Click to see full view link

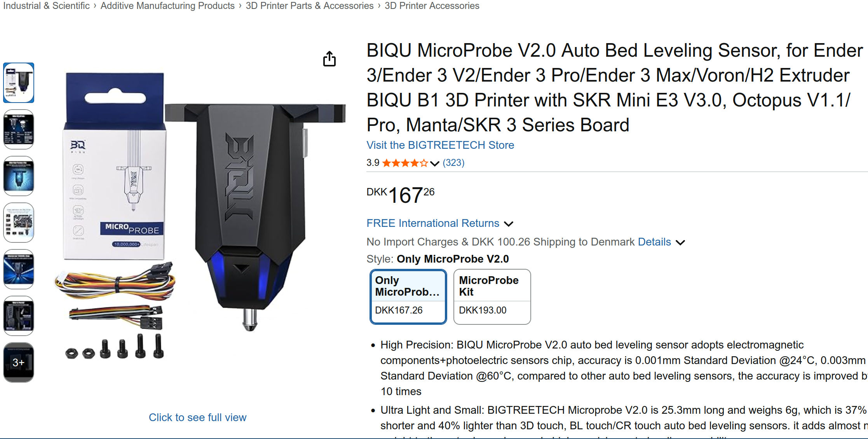coord(197,417)
